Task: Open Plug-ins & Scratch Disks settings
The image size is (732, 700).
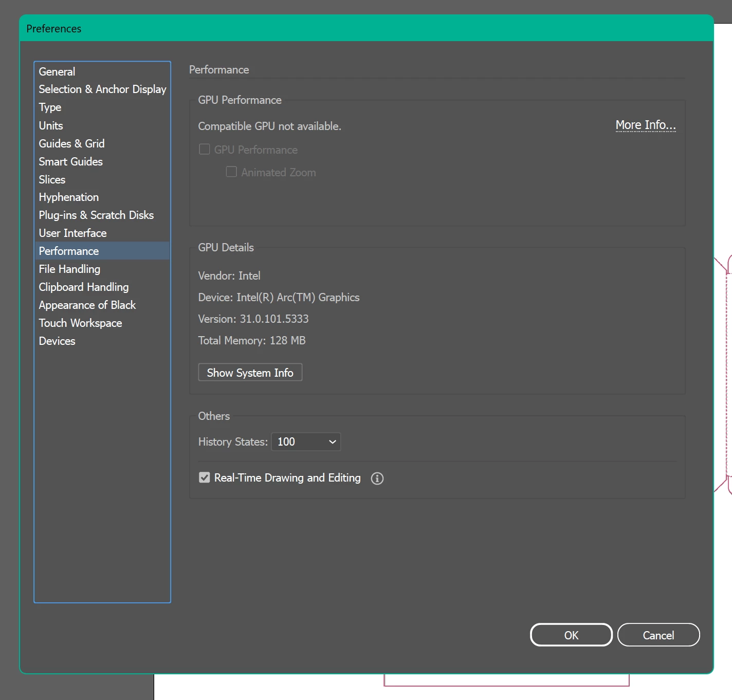Action: pos(102,215)
